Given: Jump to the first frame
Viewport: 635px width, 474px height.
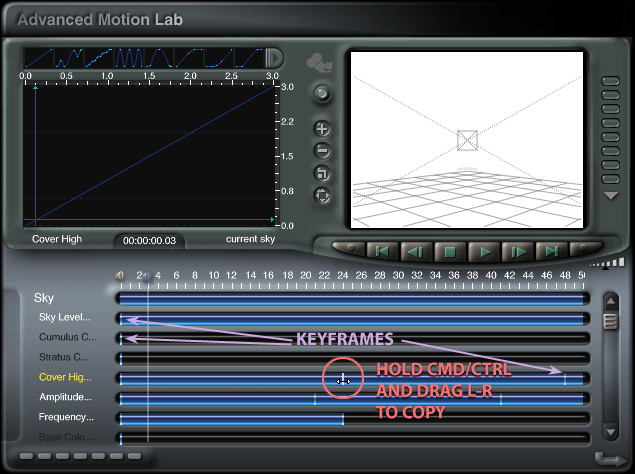Looking at the screenshot, I should click(x=382, y=252).
